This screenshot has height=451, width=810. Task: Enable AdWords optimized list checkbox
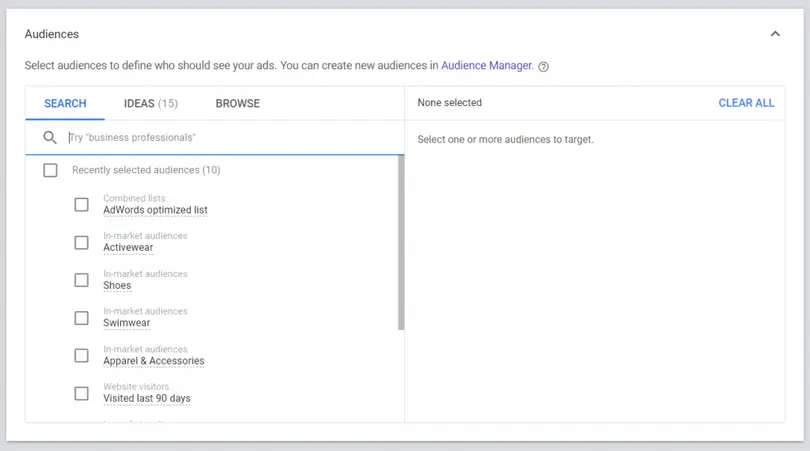[x=82, y=205]
